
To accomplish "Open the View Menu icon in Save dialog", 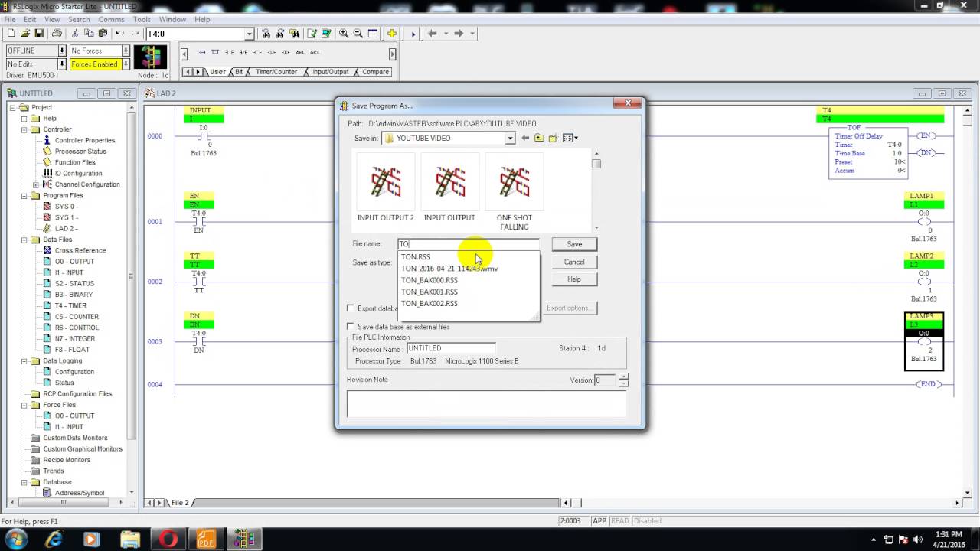I will 570,139.
